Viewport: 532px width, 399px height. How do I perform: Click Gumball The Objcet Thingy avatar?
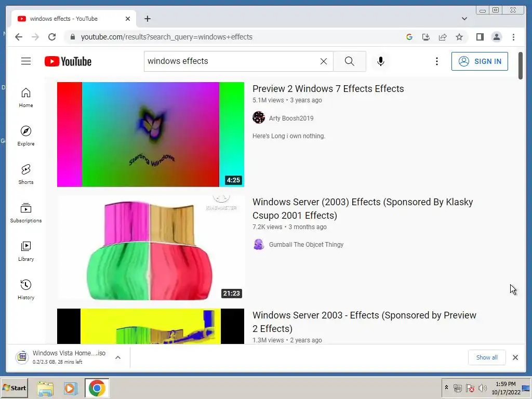pos(259,244)
